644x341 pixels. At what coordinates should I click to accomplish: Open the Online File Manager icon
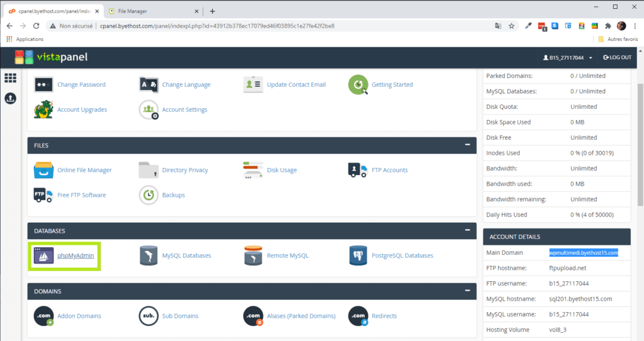[x=43, y=170]
